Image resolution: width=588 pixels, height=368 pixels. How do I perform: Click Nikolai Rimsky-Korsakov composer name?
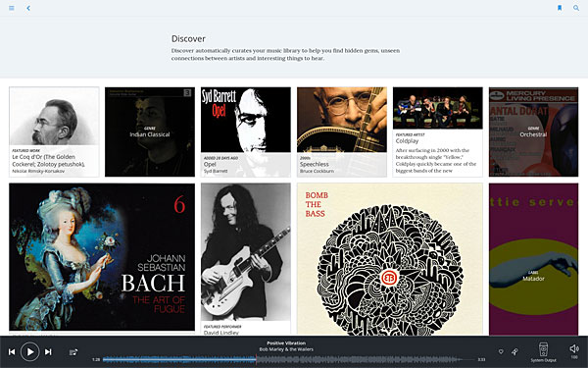(x=38, y=171)
